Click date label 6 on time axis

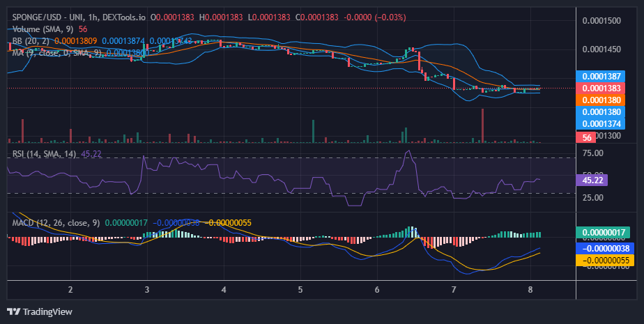(377, 289)
